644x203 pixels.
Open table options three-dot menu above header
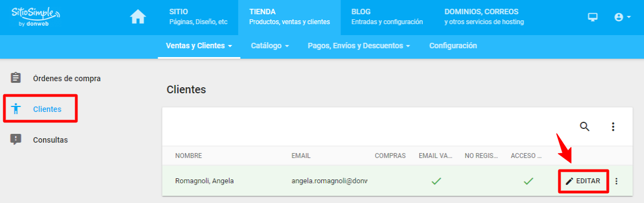click(x=613, y=127)
